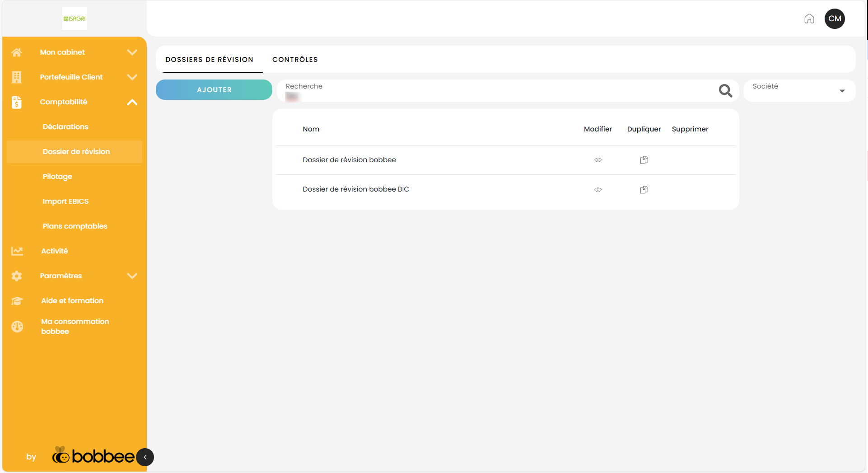Select row name 'Dossier de révision bobbee BIC'
The width and height of the screenshot is (868, 473).
click(356, 189)
